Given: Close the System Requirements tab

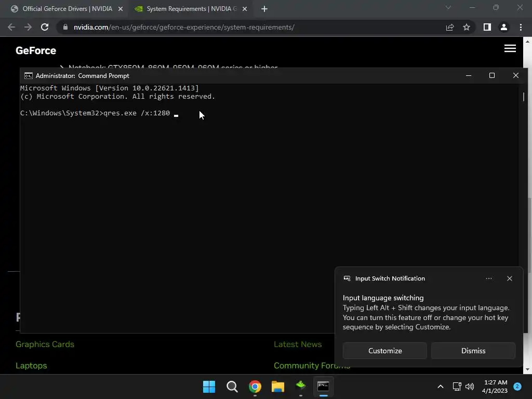Looking at the screenshot, I should click(245, 9).
